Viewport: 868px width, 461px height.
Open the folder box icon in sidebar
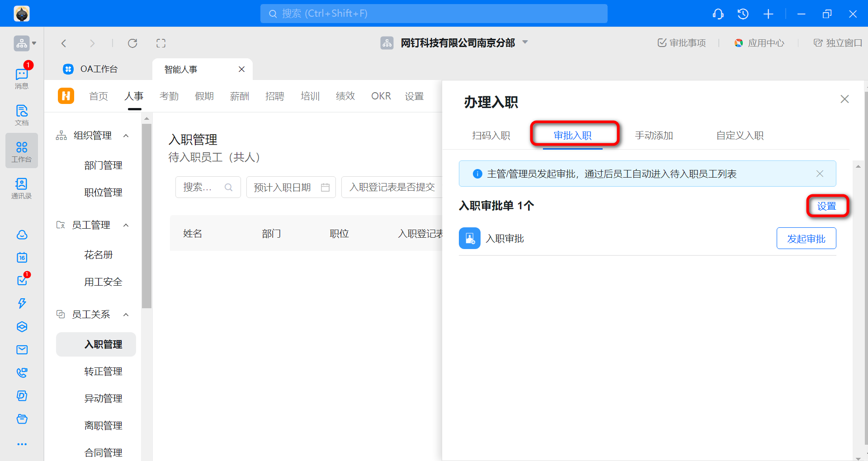coord(22,419)
